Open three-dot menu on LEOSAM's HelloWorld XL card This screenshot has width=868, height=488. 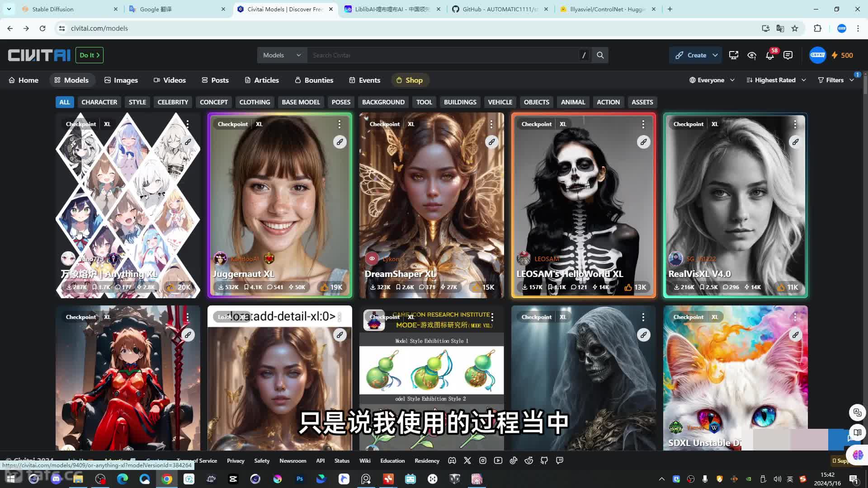pos(643,124)
